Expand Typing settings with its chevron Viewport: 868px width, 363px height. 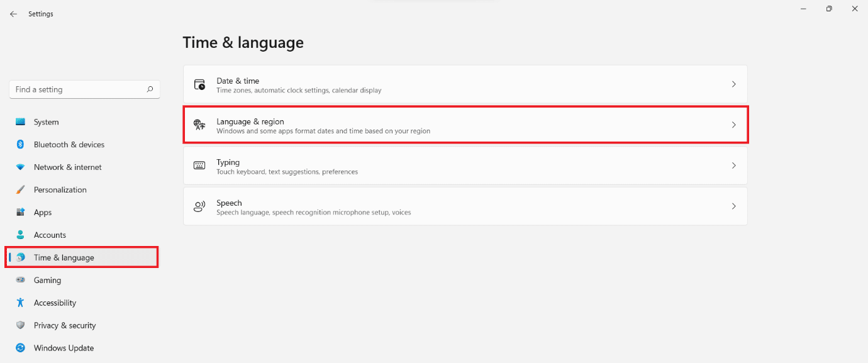(733, 166)
